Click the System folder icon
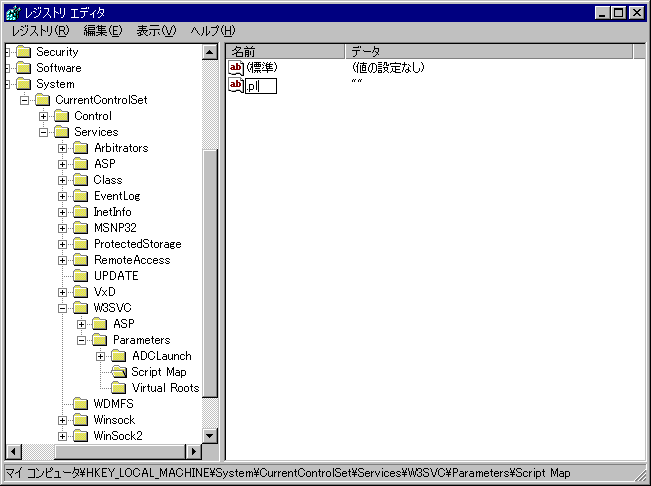Viewport: 651px width, 486px height. click(24, 84)
